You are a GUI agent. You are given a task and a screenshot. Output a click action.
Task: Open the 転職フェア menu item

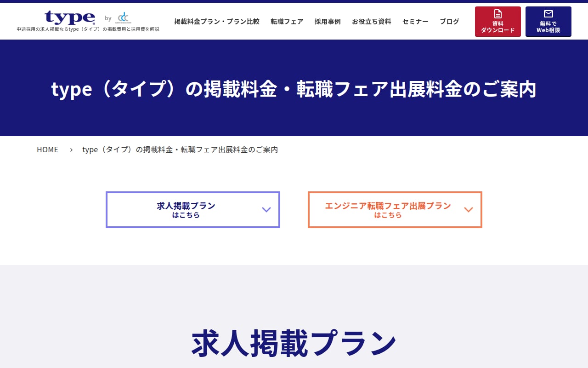(287, 22)
